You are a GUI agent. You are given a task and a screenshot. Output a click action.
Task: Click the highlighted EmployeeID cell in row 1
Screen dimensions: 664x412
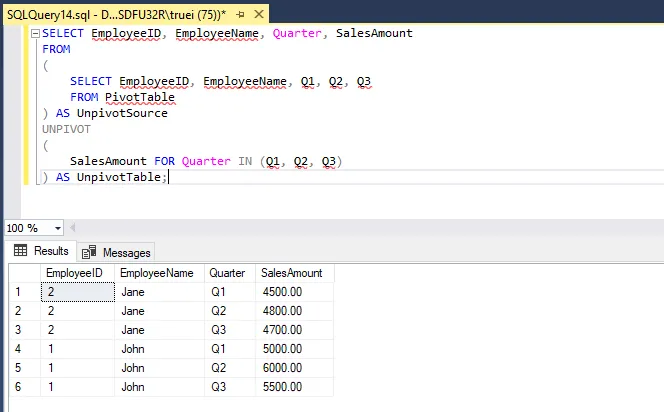tap(77, 292)
